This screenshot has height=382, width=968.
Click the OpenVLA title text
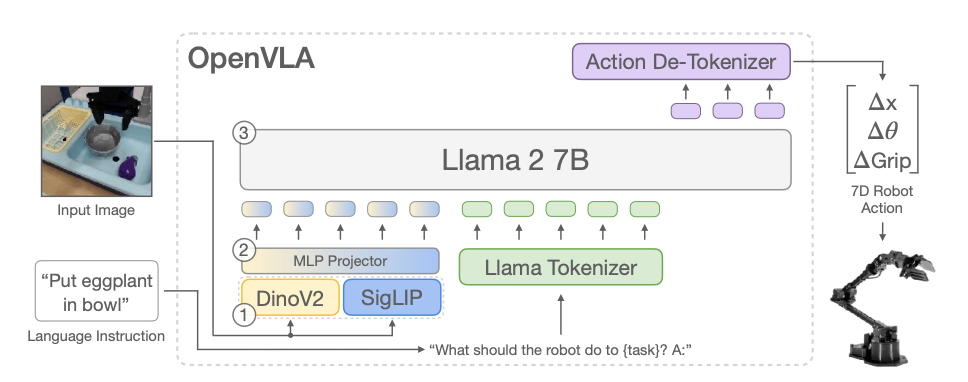[x=251, y=59]
